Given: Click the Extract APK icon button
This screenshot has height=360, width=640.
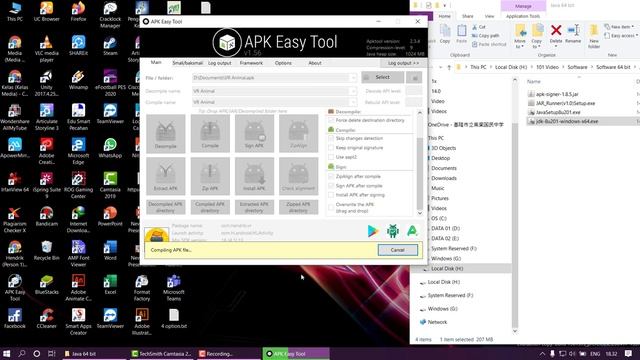Looking at the screenshot, I should [x=165, y=176].
